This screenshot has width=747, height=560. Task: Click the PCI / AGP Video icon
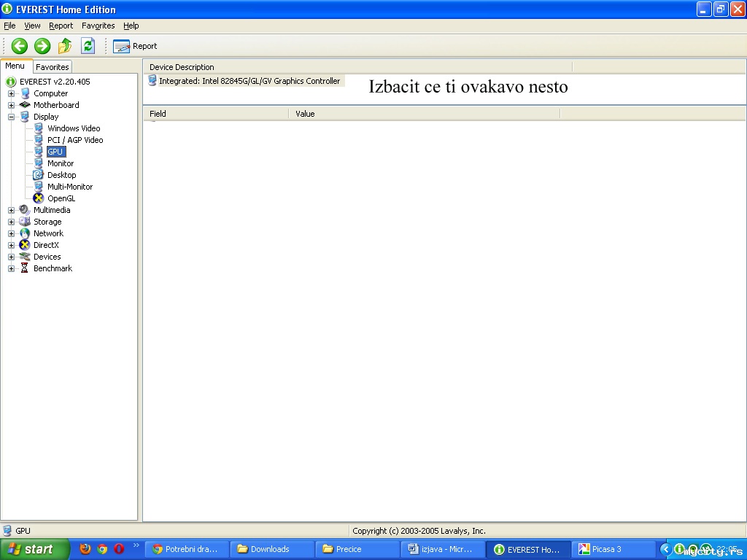39,140
